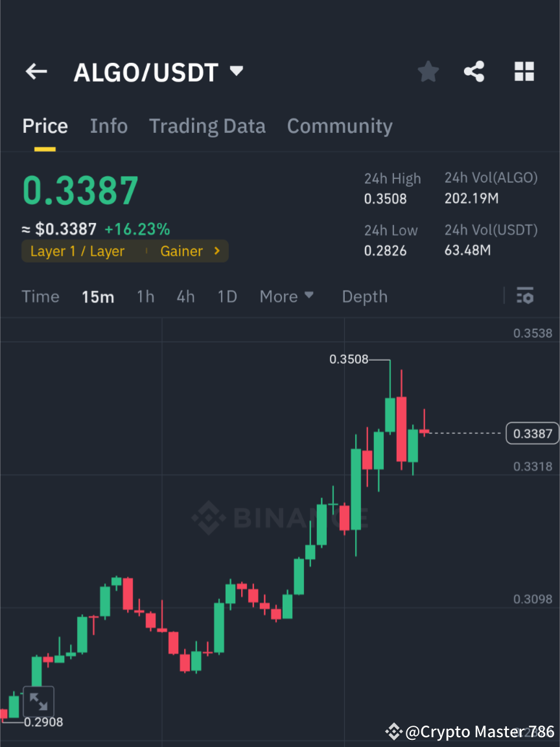The image size is (560, 747).
Task: Select the current price label 0.3387 on chart
Action: coord(531,433)
